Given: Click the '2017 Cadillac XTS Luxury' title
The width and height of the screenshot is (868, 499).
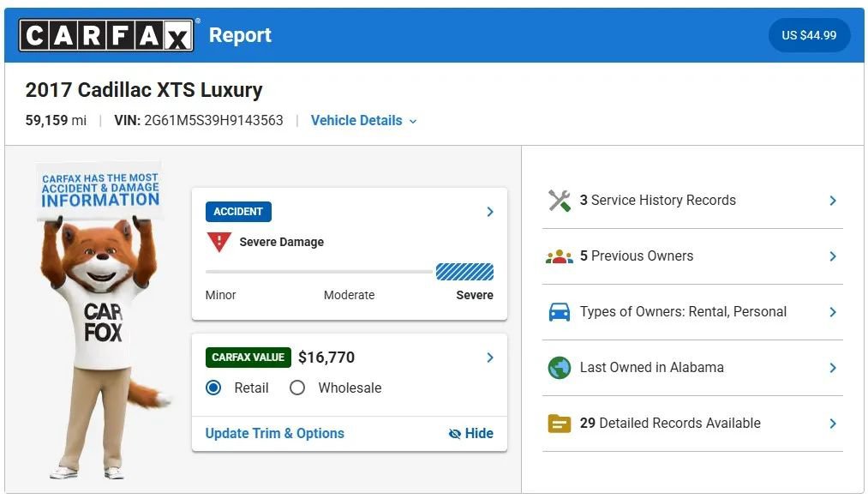Looking at the screenshot, I should click(144, 90).
